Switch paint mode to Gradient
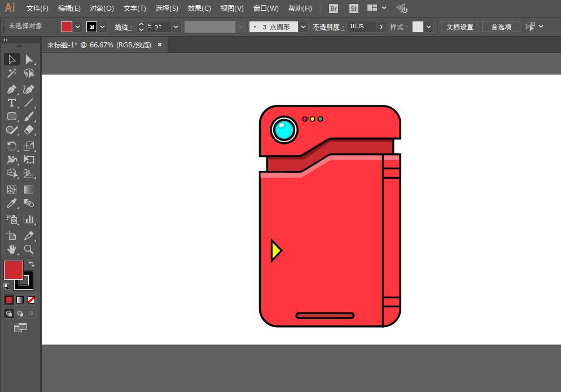 tap(20, 299)
